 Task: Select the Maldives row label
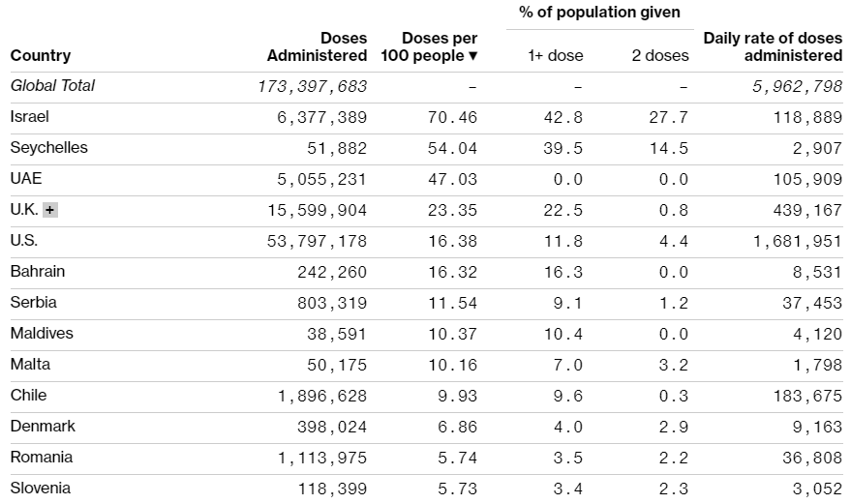(x=42, y=334)
